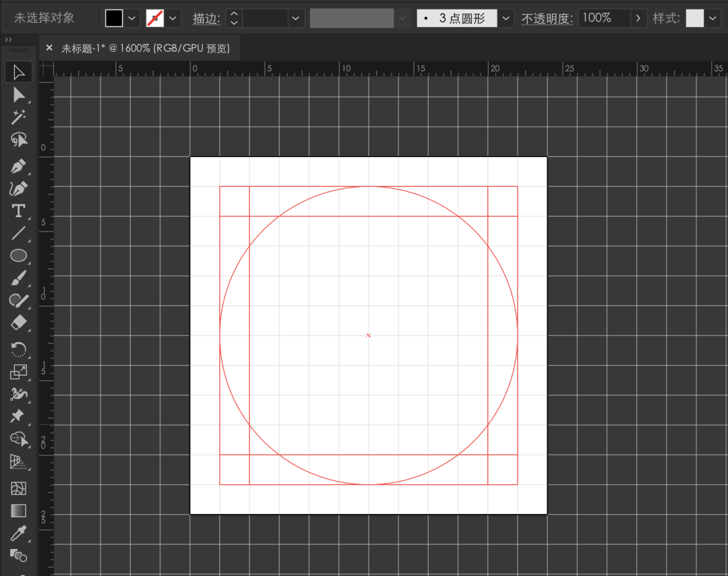Click the stroke weight input field

coord(265,18)
